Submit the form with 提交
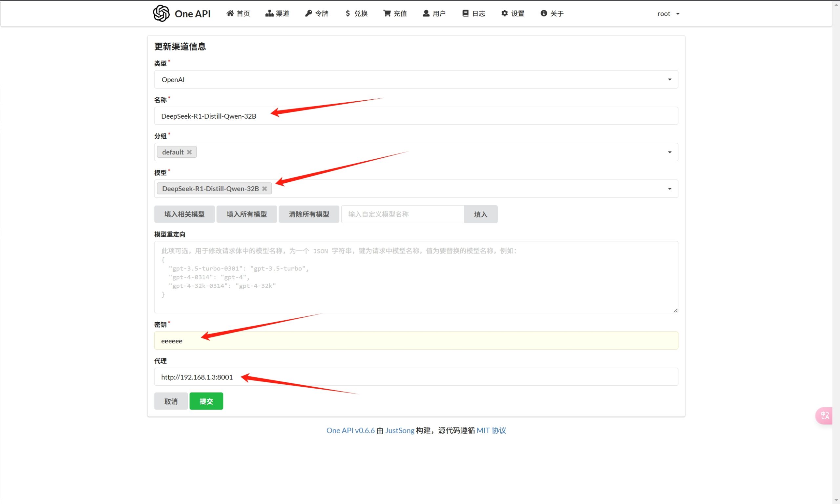Viewport: 840px width, 504px height. 206,401
